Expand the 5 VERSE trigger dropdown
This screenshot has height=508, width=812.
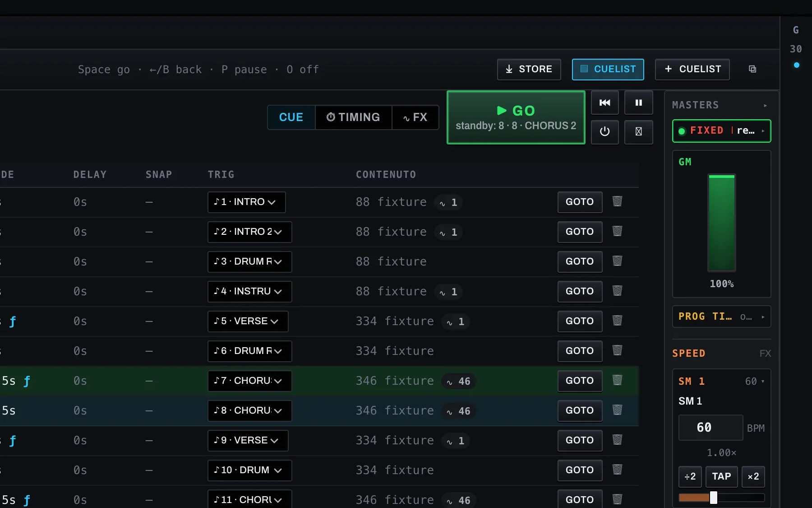(248, 321)
